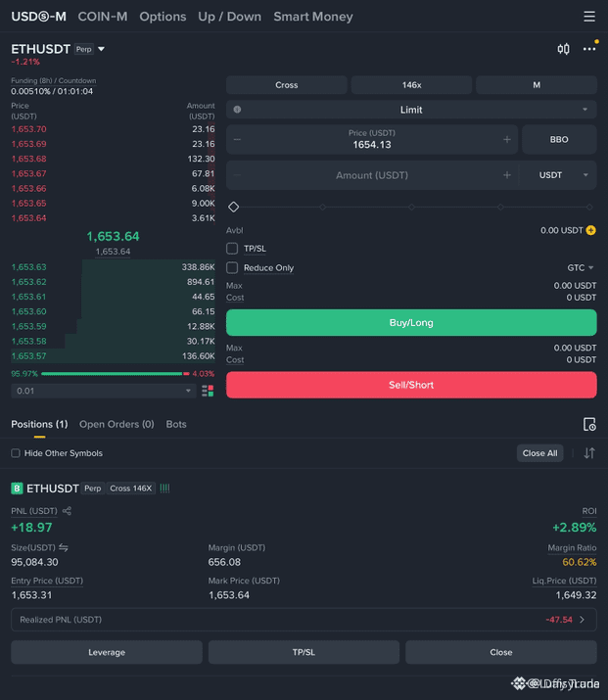Screen dimensions: 608x700
Task: Click the Close All button
Action: 539,453
